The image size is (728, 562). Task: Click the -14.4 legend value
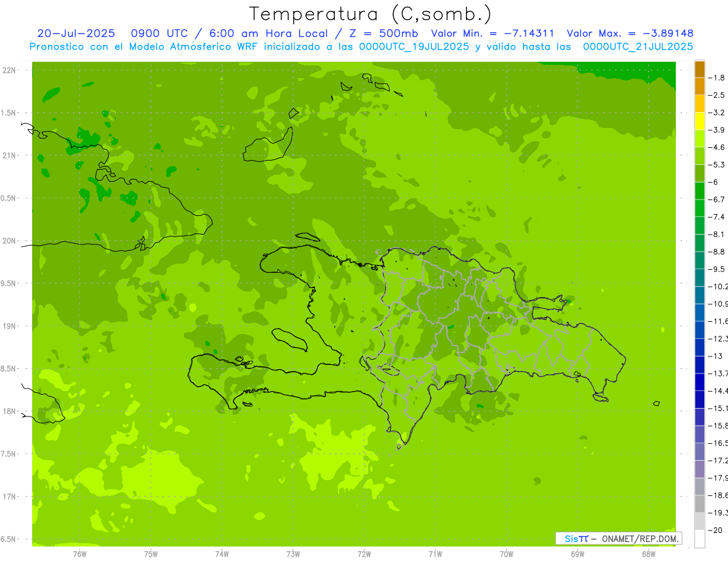tap(719, 391)
